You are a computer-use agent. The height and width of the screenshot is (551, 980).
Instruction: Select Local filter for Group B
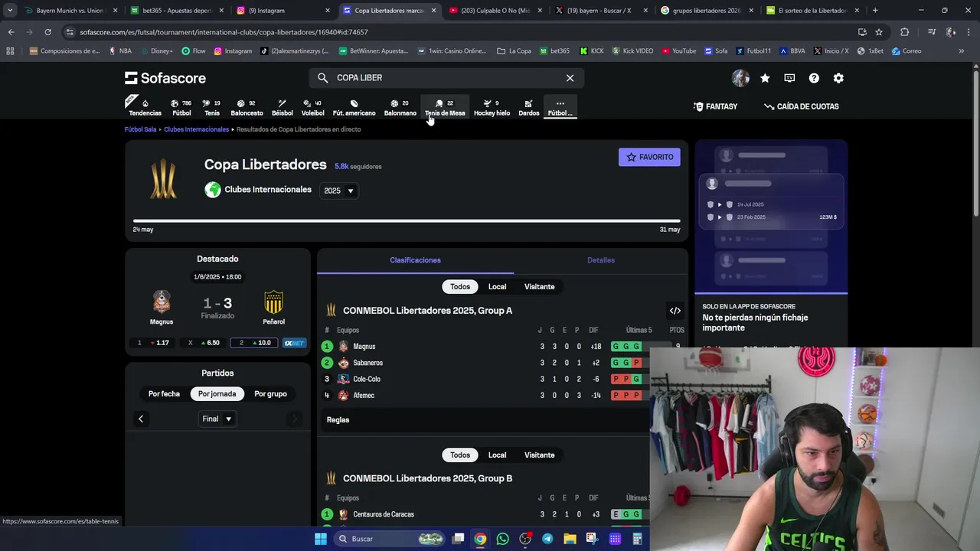tap(497, 455)
